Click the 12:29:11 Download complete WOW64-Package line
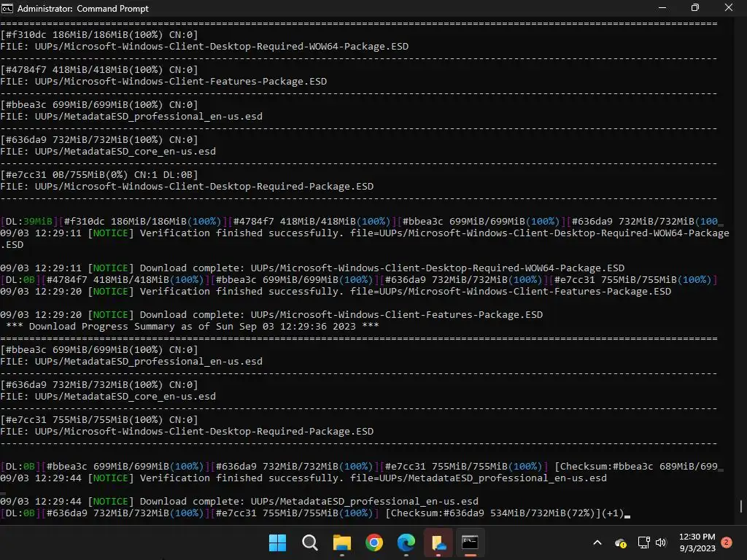The image size is (747, 560). coord(312,268)
